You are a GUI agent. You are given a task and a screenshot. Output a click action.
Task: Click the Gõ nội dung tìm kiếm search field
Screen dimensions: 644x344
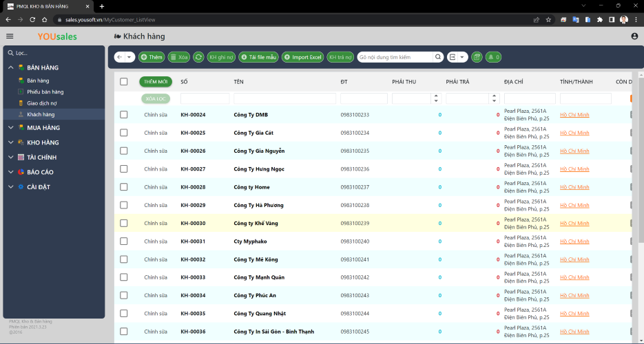click(395, 57)
